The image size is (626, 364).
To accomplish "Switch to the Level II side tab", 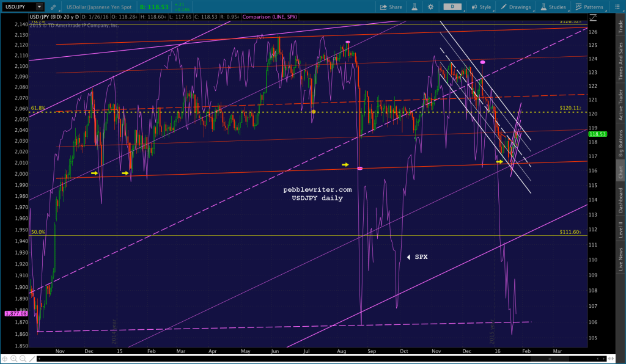I will coord(620,230).
